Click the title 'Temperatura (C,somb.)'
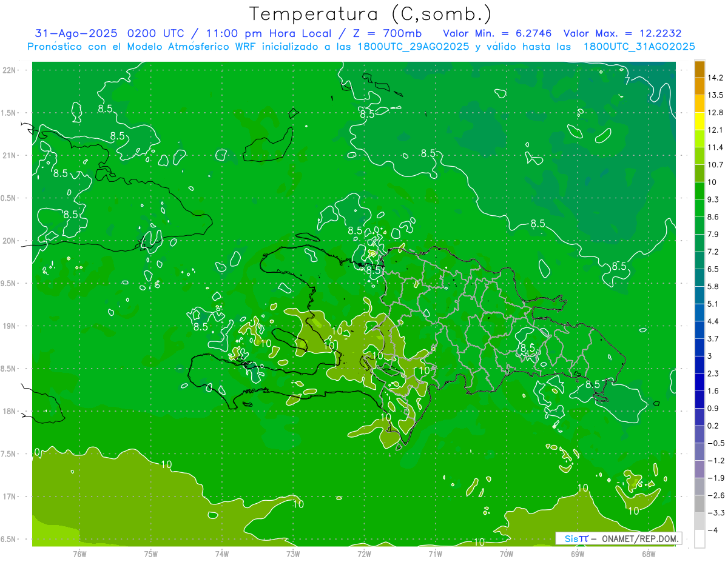 pos(371,13)
